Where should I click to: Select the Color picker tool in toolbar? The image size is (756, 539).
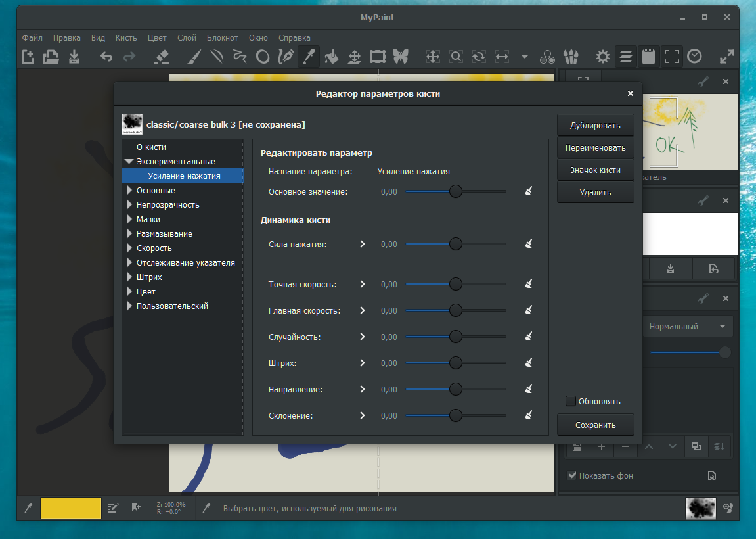point(309,57)
